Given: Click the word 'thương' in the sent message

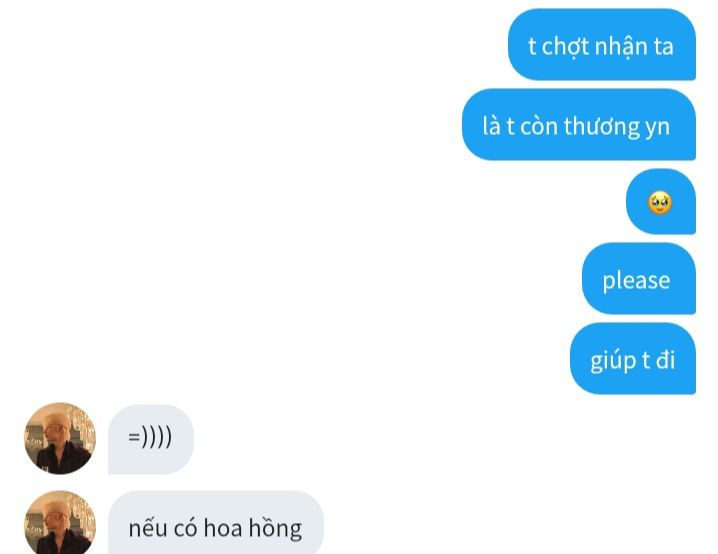Looking at the screenshot, I should coord(602,126).
